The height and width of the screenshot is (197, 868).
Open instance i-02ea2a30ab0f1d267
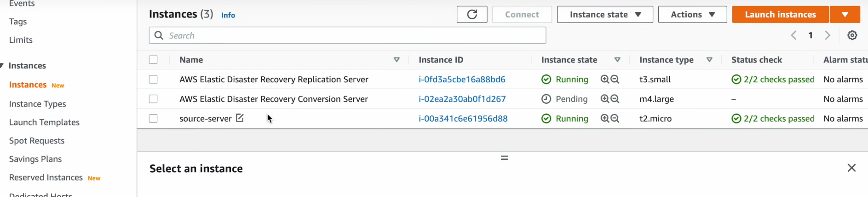coord(462,99)
